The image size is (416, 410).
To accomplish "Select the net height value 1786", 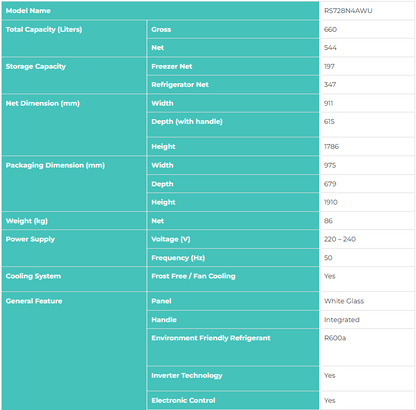I will click(331, 146).
